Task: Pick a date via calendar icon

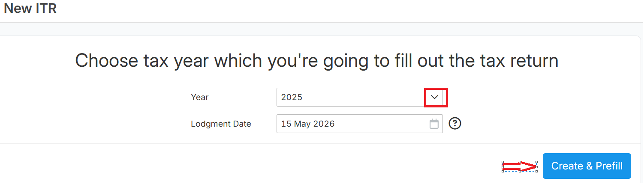Action: click(434, 124)
